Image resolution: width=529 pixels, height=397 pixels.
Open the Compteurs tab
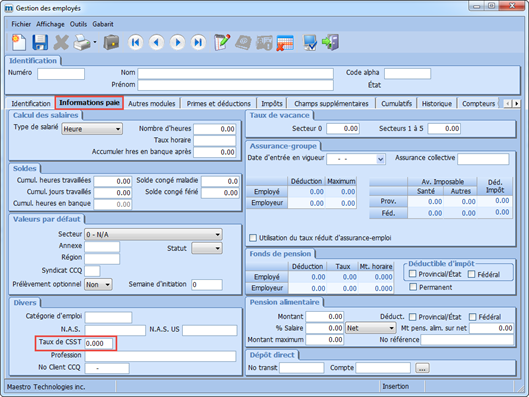coord(478,104)
